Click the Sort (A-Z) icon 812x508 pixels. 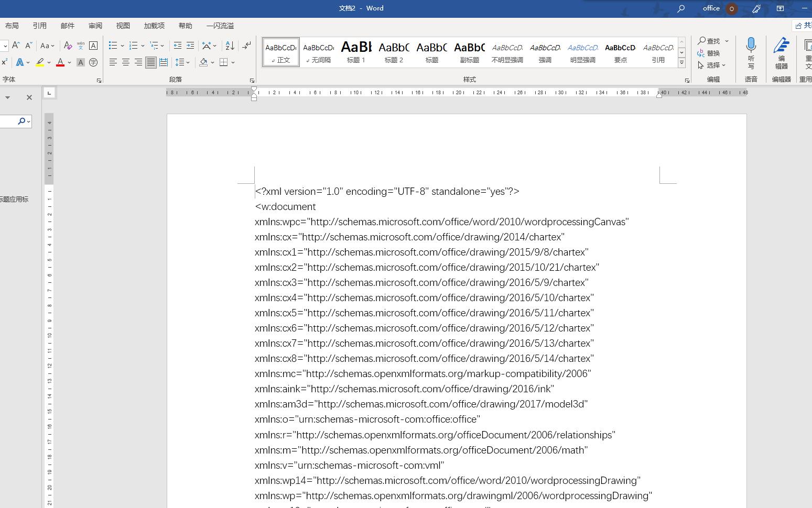click(x=230, y=46)
